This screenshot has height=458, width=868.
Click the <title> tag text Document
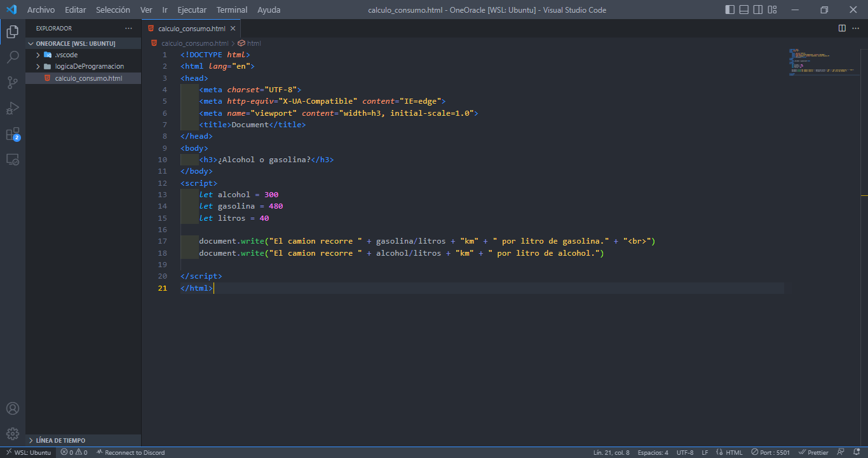(x=250, y=125)
